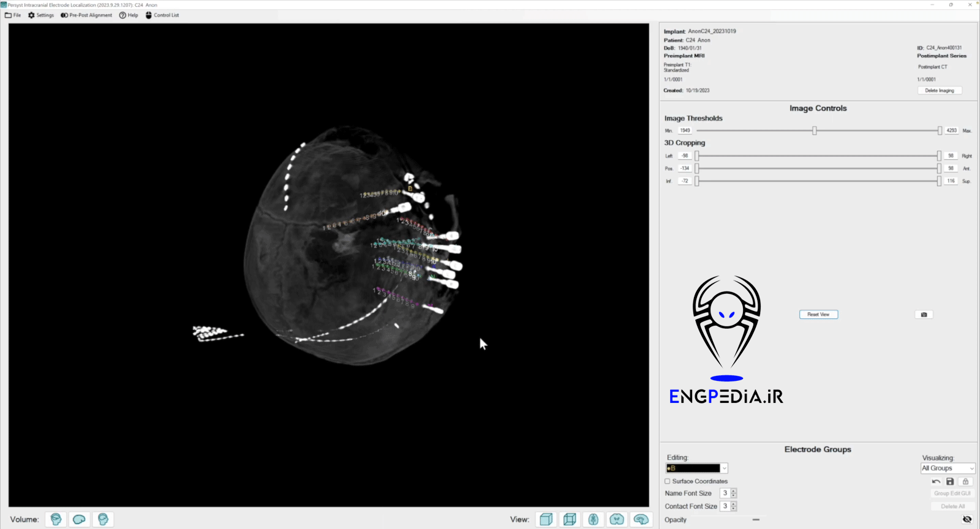Click the "Preimplant T1: Standardized" text

coord(677,67)
